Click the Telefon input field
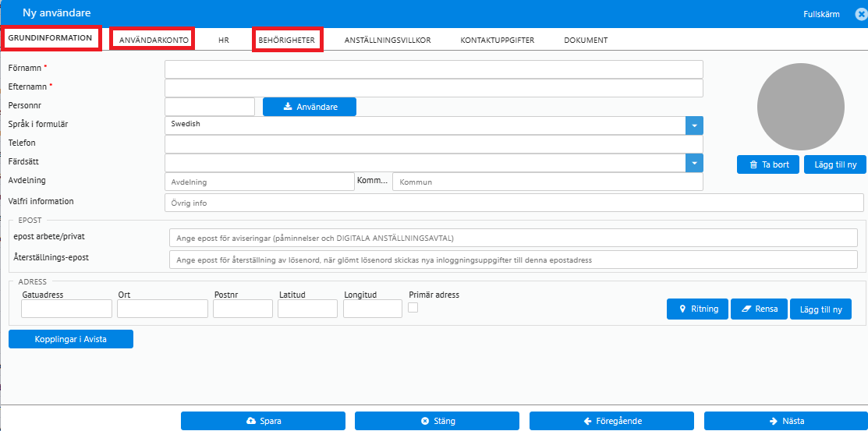This screenshot has width=868, height=431. click(434, 144)
